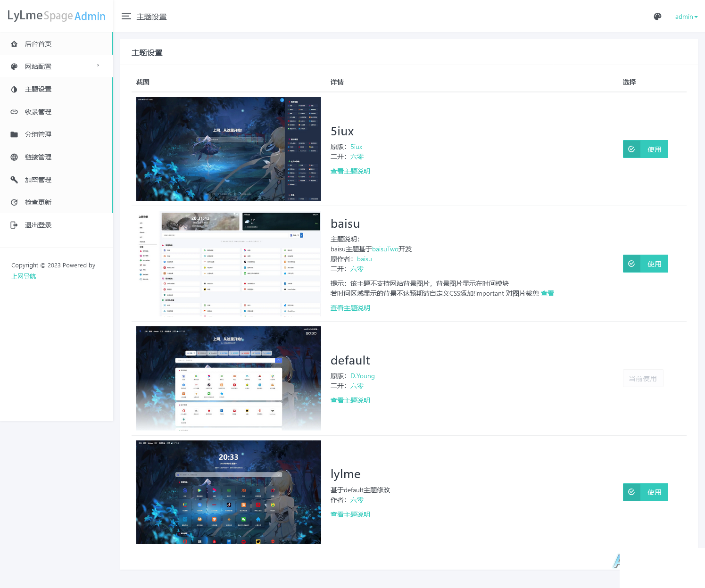
Task: Apply the lylme theme with 使用 button
Action: coord(645,492)
